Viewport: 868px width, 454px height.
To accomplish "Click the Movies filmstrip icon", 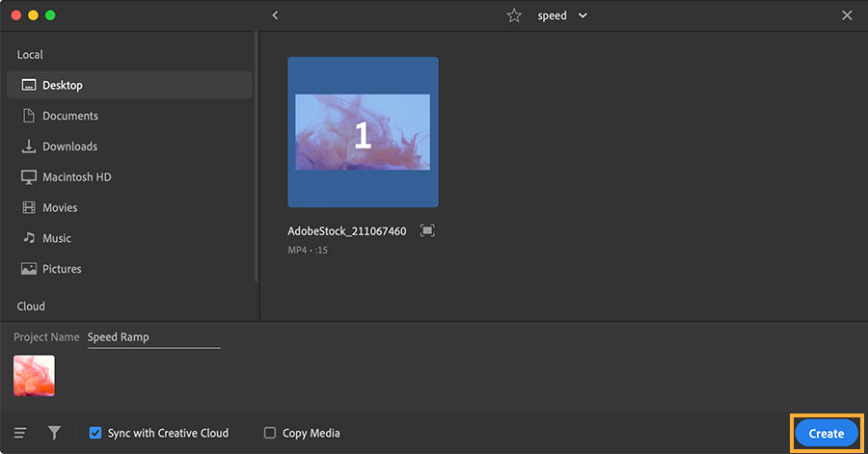I will point(29,207).
